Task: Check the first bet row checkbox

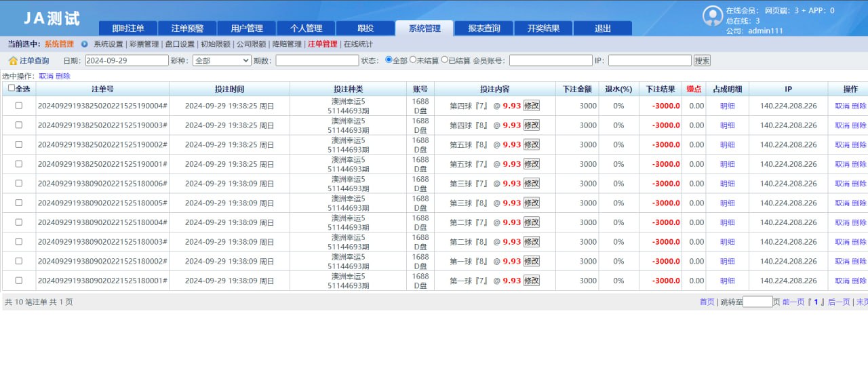Action: [x=19, y=106]
